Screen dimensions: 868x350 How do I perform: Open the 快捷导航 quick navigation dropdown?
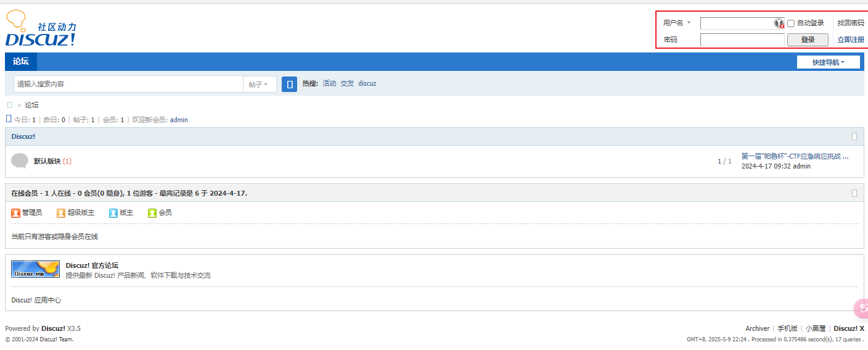828,62
